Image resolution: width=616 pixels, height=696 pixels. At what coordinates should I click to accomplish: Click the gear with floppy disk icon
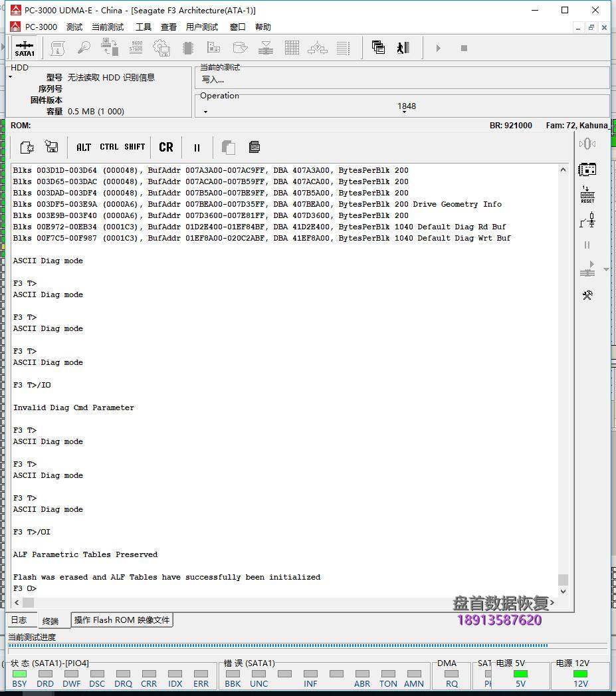pos(161,48)
